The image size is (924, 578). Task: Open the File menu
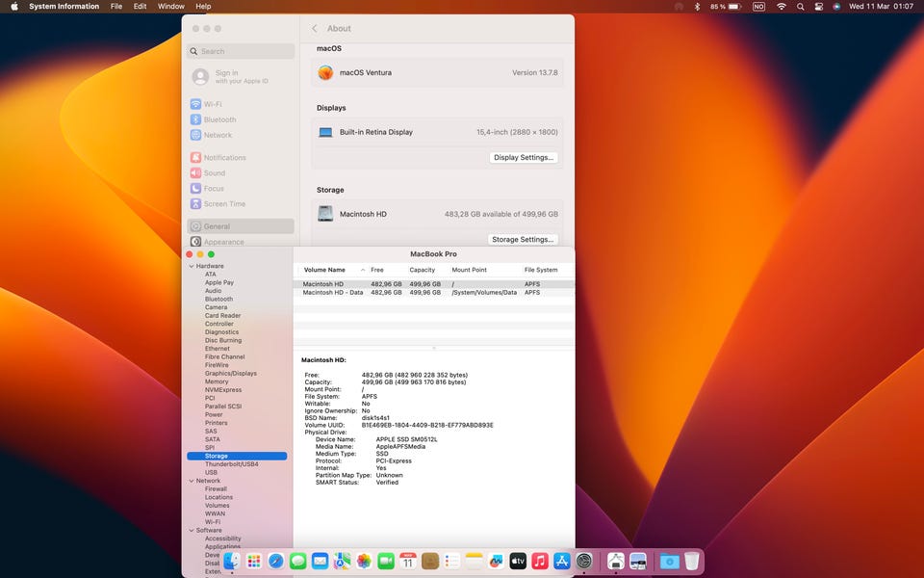click(x=115, y=7)
